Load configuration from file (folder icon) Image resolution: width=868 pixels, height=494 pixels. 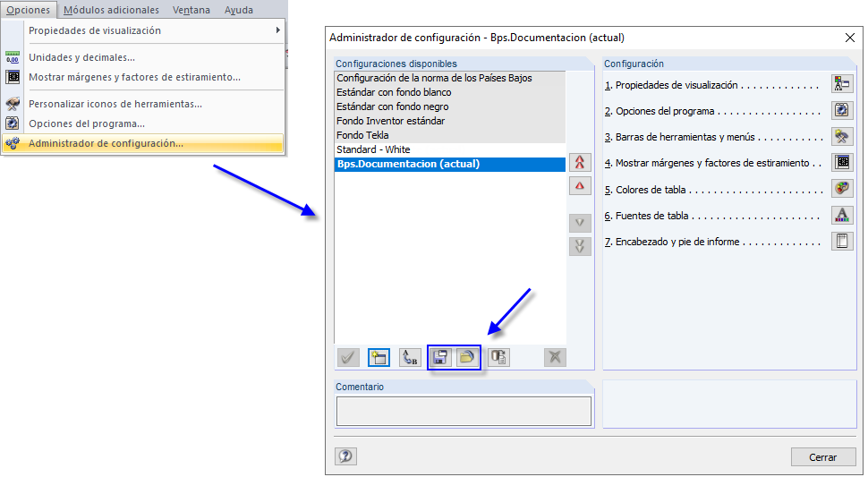tap(466, 357)
